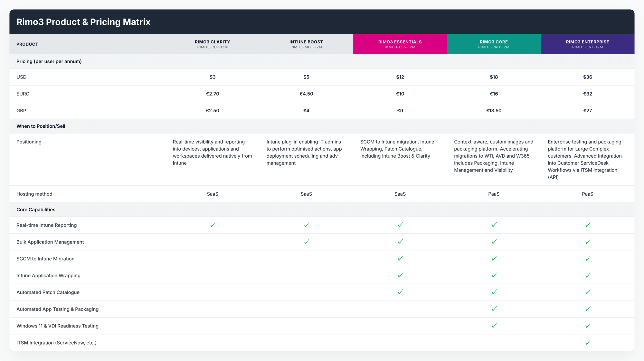The height and width of the screenshot is (361, 644).
Task: Click the Core checkmark for SCCM to Intune Migration
Action: click(494, 258)
